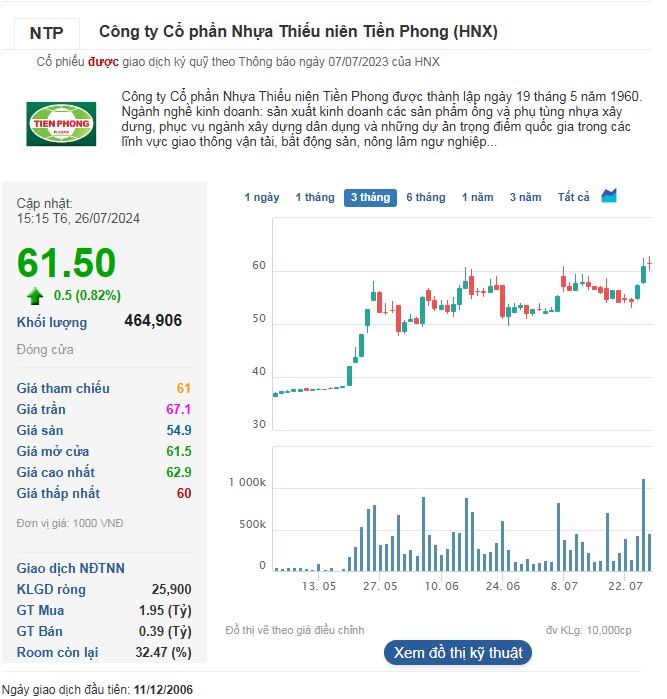Click the company name heading
The height and width of the screenshot is (699, 667).
(x=298, y=32)
